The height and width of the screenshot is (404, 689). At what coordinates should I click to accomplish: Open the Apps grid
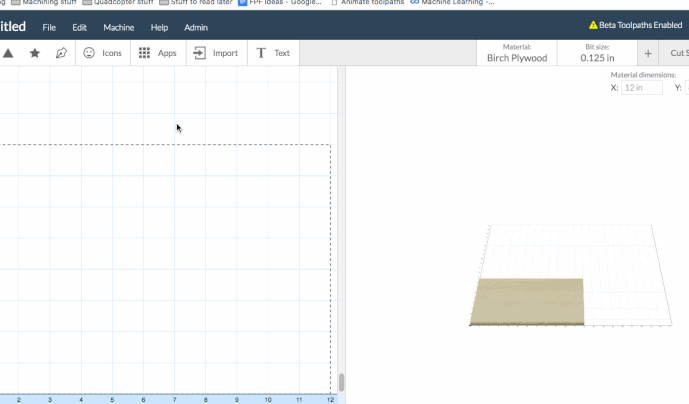157,53
